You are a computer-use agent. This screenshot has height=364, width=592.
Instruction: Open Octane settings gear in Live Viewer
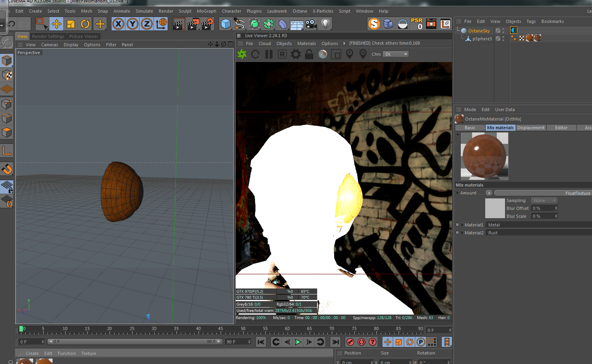click(x=296, y=54)
